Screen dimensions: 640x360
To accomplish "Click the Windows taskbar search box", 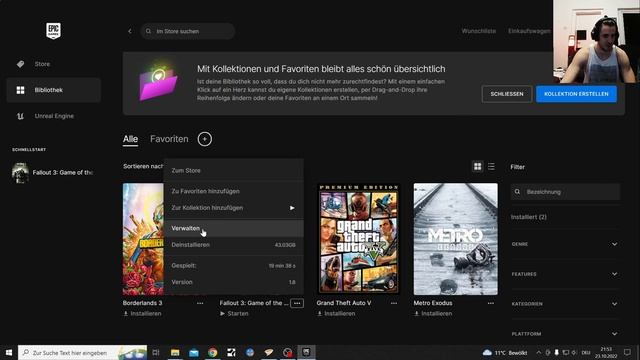I will tap(82, 353).
